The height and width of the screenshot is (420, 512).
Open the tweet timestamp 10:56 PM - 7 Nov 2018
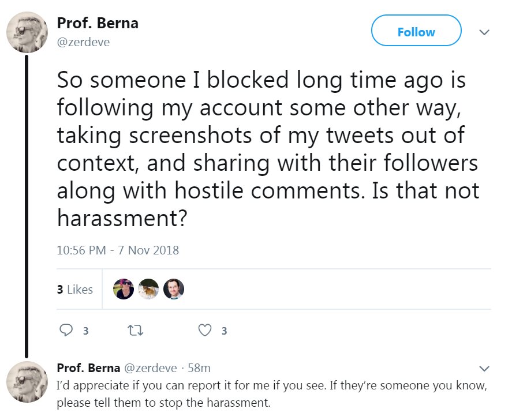[x=118, y=250]
